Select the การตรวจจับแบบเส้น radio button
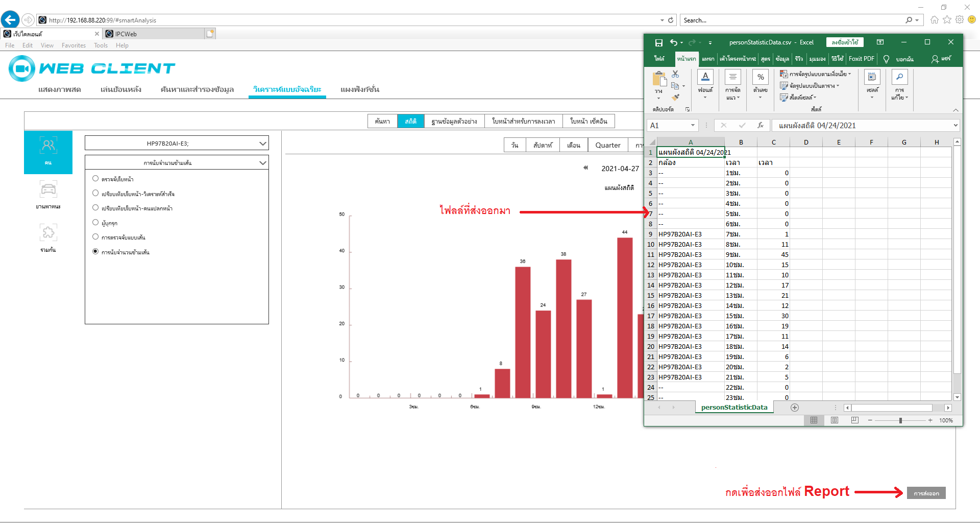 pos(95,237)
